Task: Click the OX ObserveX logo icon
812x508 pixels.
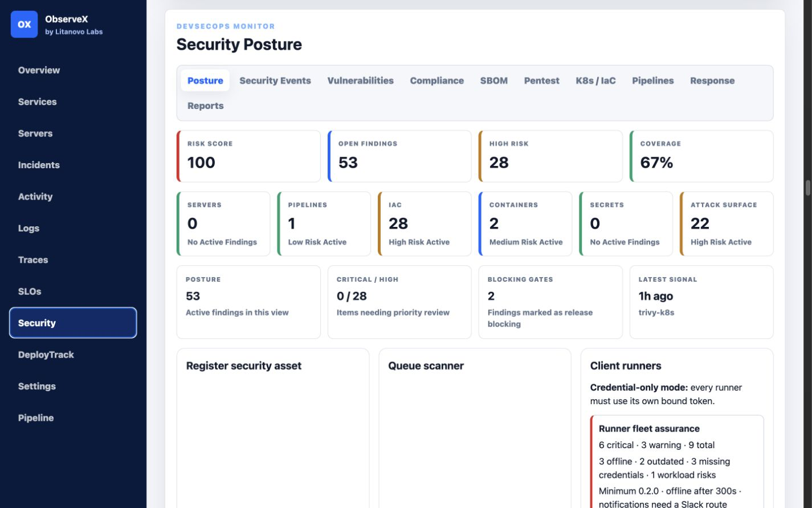Action: (x=24, y=25)
